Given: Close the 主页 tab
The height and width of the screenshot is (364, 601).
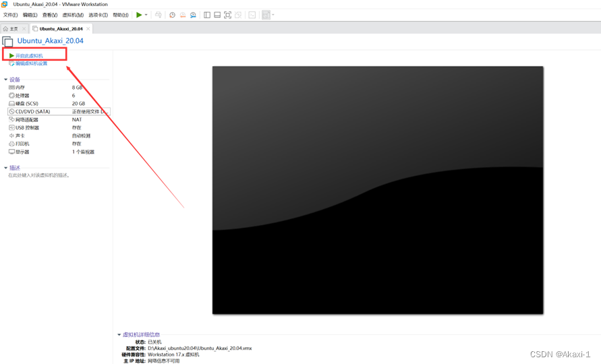Looking at the screenshot, I should point(24,29).
